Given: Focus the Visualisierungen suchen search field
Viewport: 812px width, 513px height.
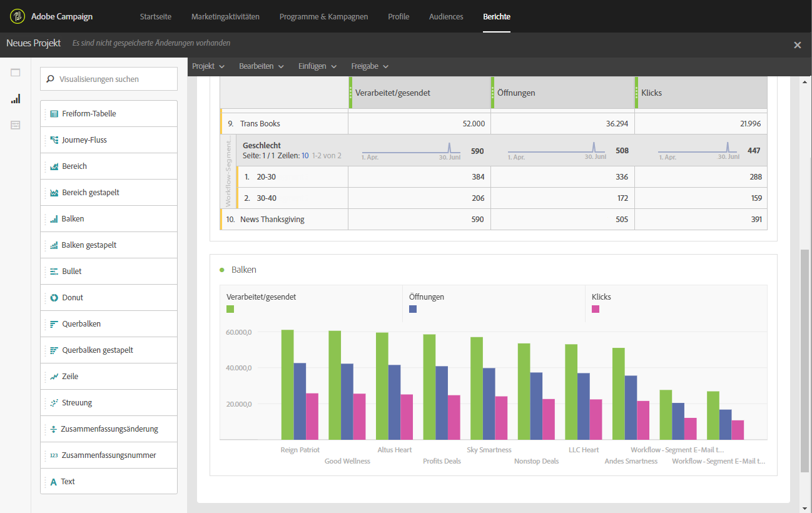Looking at the screenshot, I should tap(109, 79).
